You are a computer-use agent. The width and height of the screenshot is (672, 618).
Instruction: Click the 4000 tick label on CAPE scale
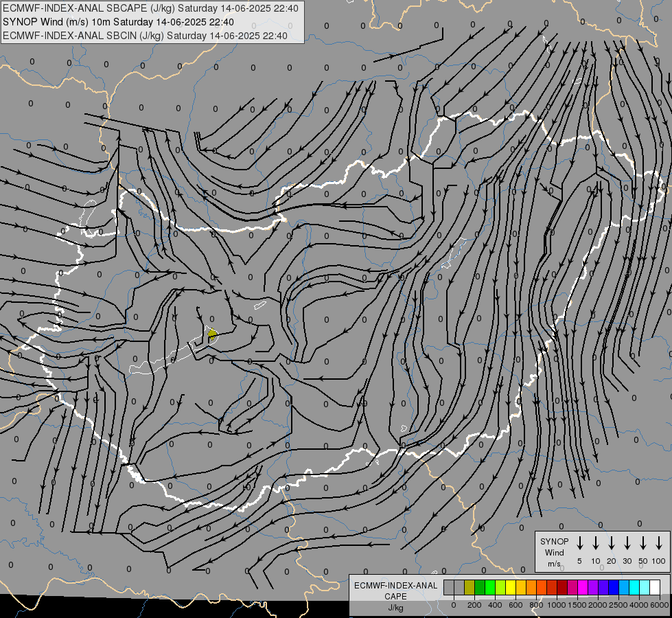click(x=639, y=605)
